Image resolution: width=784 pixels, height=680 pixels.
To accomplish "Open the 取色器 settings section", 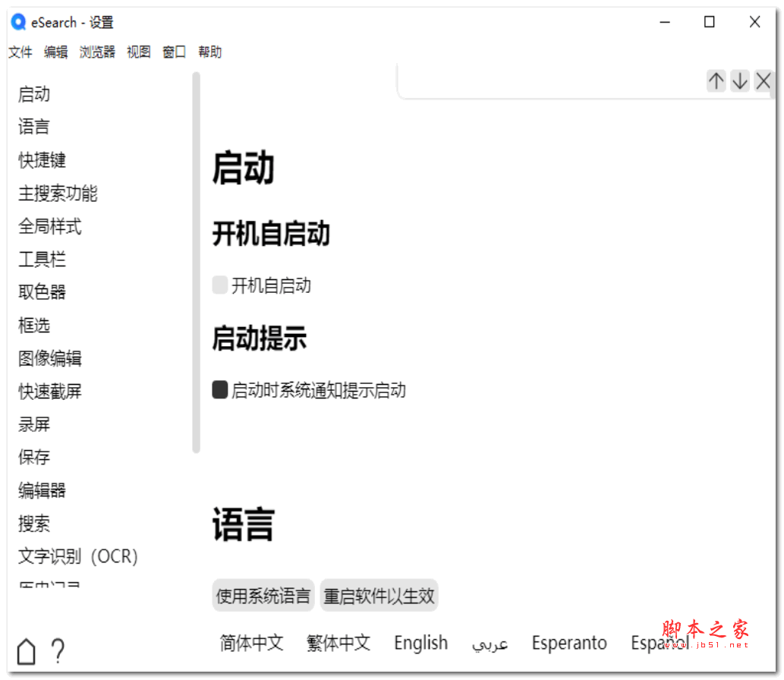I will [x=41, y=291].
